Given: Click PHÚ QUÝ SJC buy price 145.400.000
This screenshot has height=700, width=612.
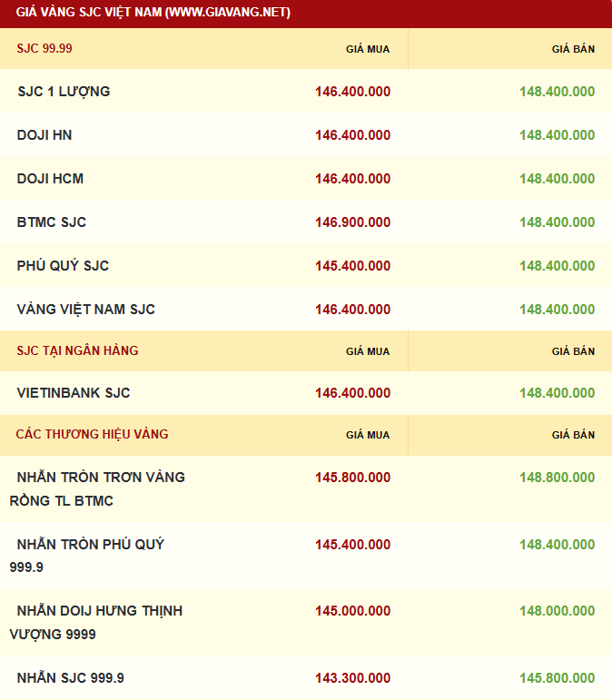Looking at the screenshot, I should click(352, 266).
